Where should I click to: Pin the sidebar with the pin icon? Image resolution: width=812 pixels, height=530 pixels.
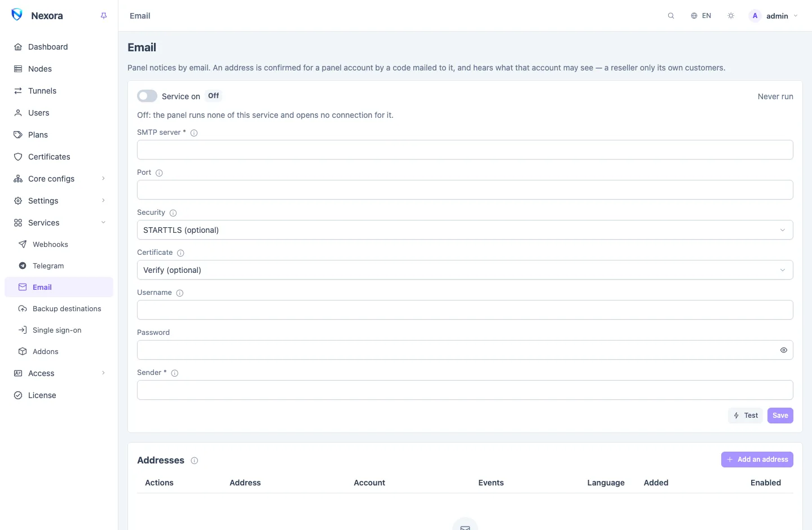pos(104,16)
